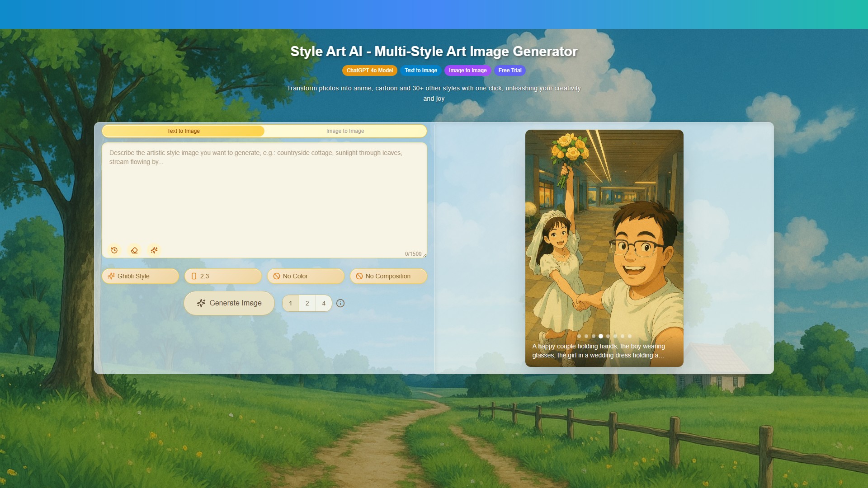
Task: Select the Text to Image tab
Action: 183,131
